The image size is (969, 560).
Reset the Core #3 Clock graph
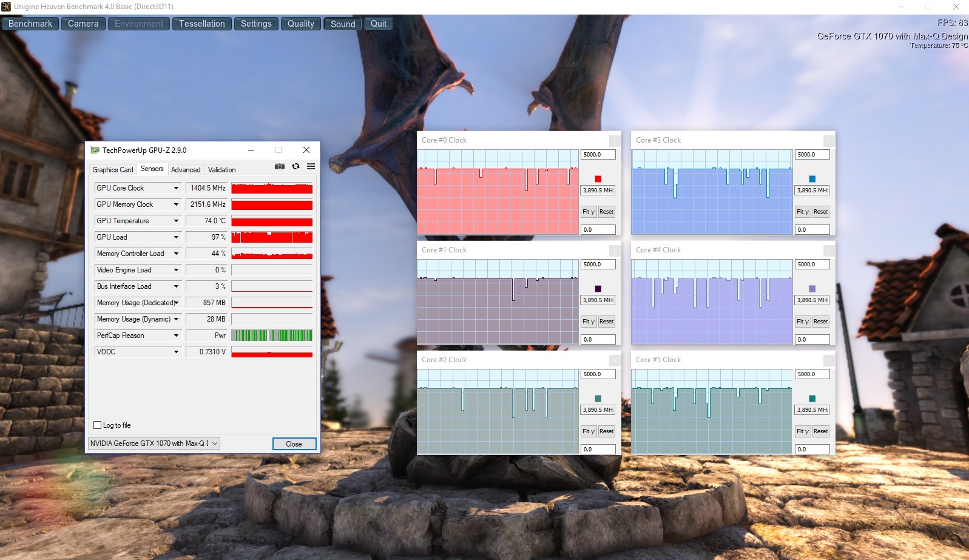tap(821, 212)
